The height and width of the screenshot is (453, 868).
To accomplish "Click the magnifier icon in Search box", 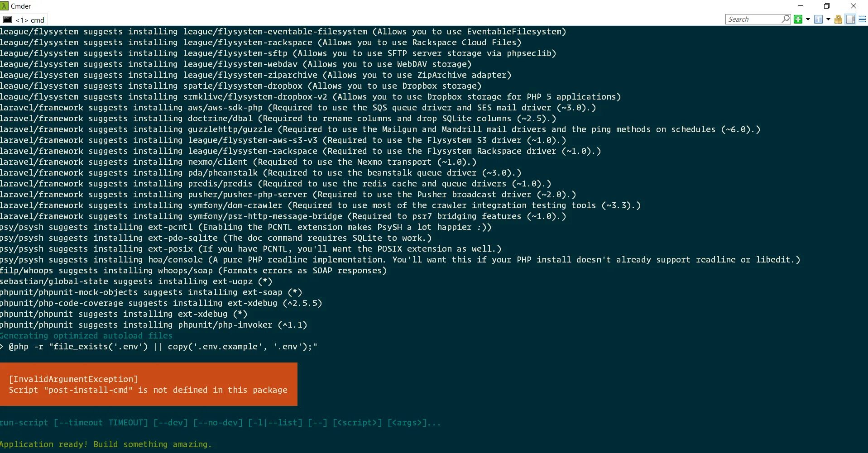I will [x=786, y=19].
